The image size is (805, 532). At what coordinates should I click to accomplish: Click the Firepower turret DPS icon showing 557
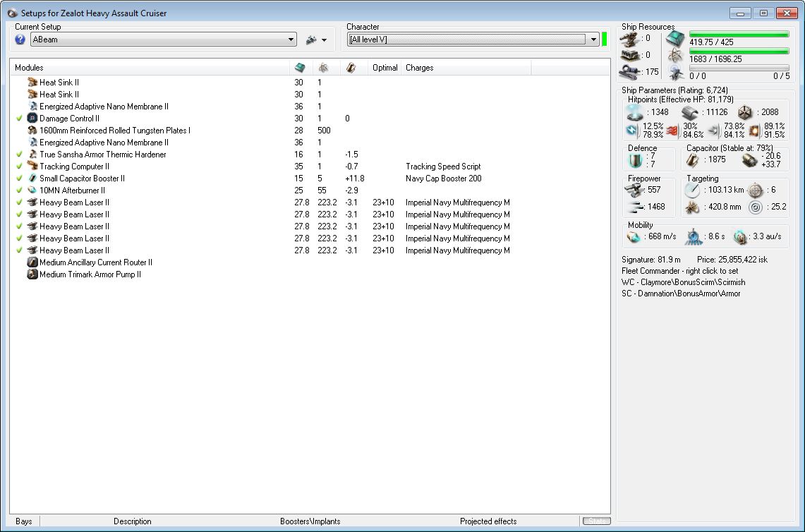click(635, 191)
